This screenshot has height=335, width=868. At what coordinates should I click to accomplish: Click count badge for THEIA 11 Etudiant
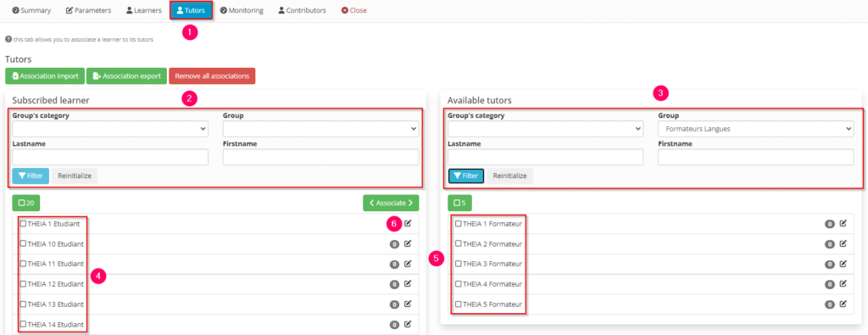(394, 264)
